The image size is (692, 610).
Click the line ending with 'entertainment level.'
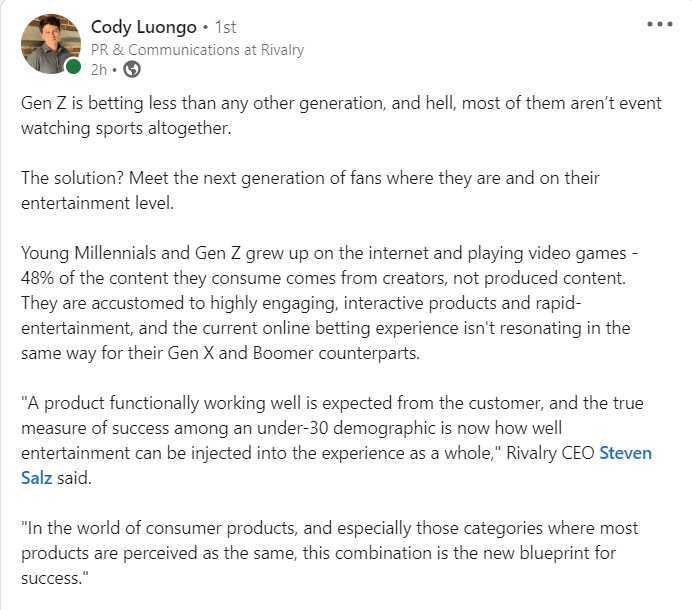98,203
